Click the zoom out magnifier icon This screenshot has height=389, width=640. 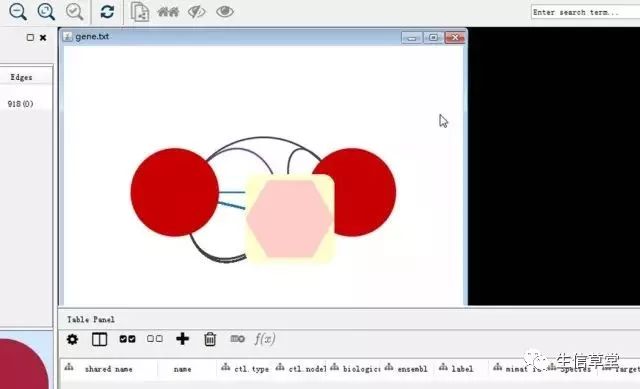pyautogui.click(x=18, y=11)
